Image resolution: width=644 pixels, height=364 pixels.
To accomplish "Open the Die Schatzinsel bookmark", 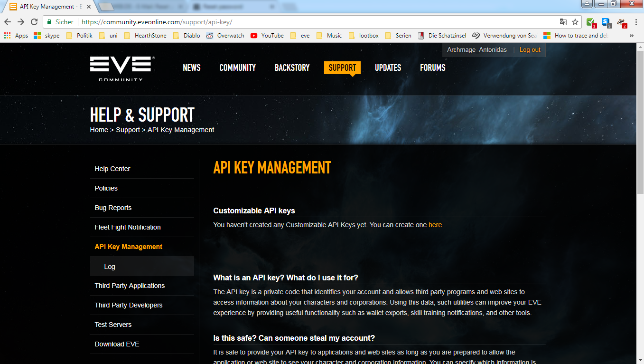I will [442, 36].
